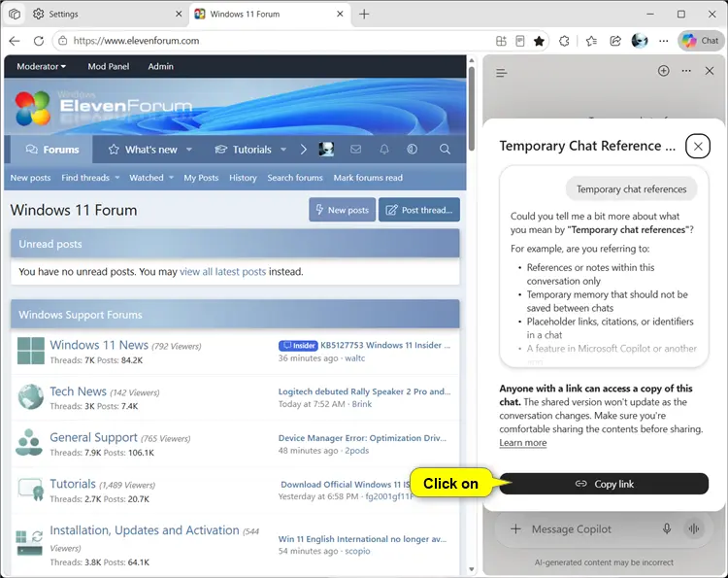This screenshot has width=728, height=578.
Task: Click the browser address bar URL
Action: tap(137, 41)
